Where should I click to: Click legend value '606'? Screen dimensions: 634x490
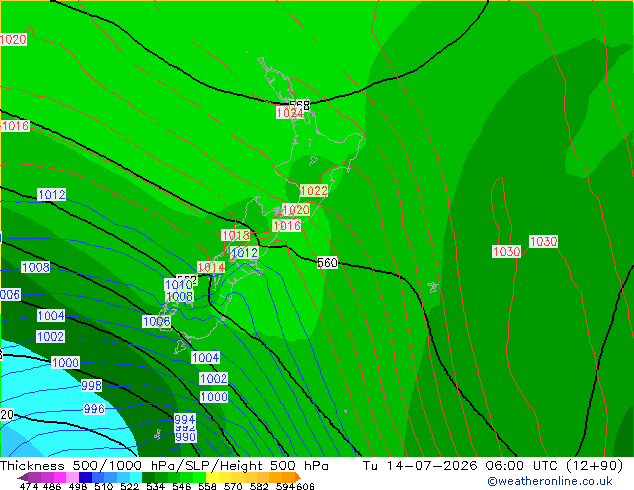tap(305, 486)
